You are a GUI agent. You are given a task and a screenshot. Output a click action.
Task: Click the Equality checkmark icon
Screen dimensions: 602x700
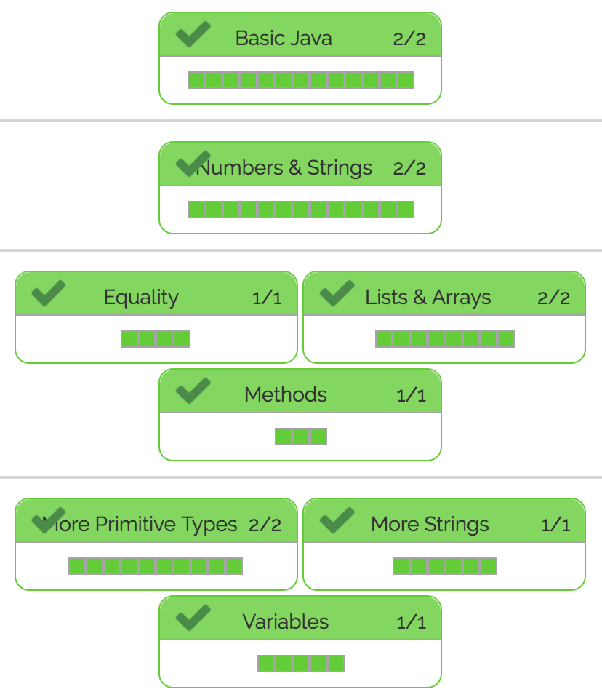pyautogui.click(x=49, y=293)
